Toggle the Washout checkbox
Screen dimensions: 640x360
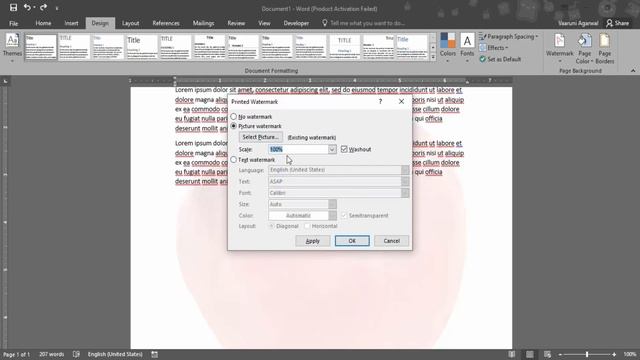pyautogui.click(x=344, y=149)
